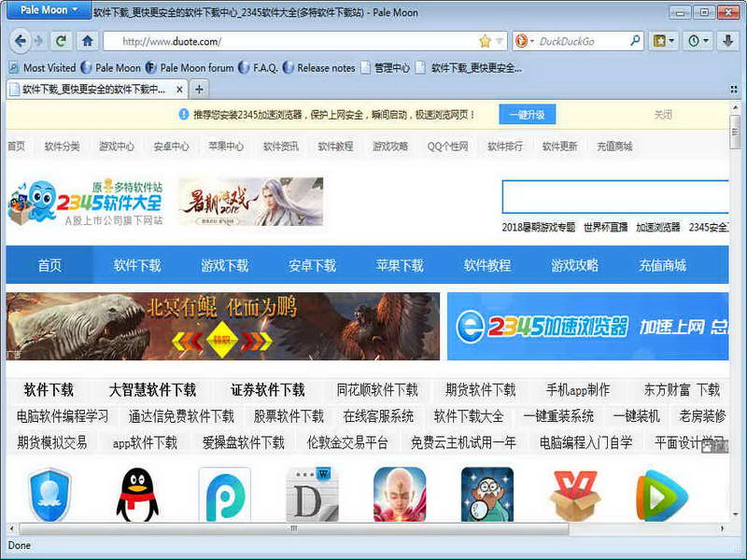Click the Reload page button
The width and height of the screenshot is (747, 560).
tap(62, 41)
